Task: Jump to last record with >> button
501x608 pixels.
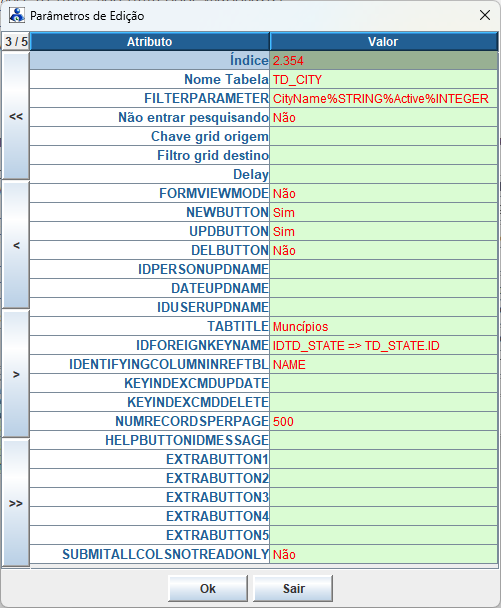Action: point(16,503)
